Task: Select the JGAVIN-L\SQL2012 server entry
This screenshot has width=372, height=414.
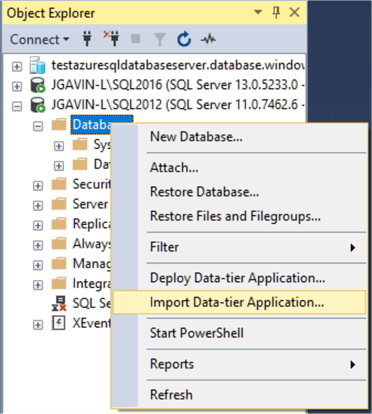Action: (178, 105)
